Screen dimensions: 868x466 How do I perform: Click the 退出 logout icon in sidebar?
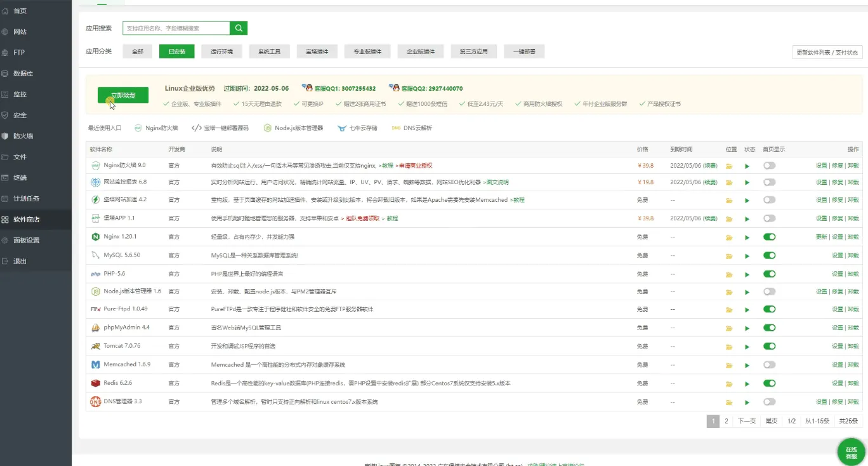tap(5, 261)
